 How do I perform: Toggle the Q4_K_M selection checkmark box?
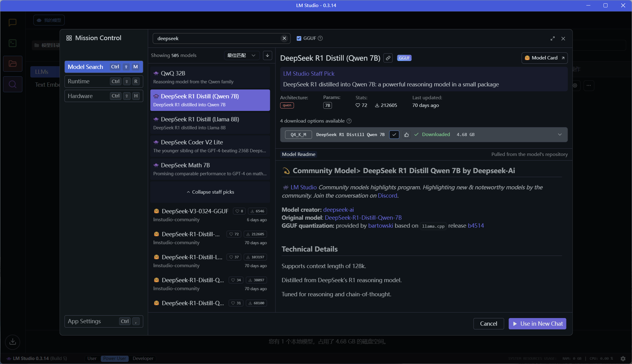tap(394, 135)
